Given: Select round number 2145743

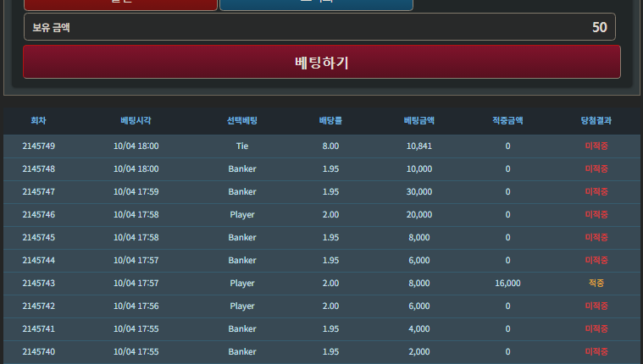Looking at the screenshot, I should click(x=39, y=284).
